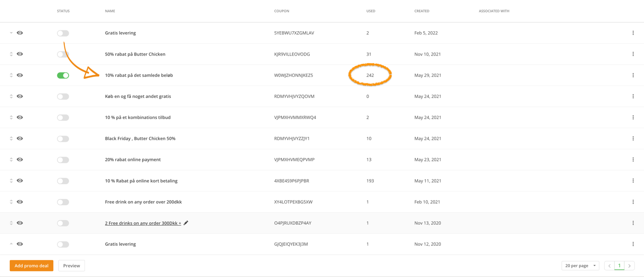Enable the Gratis levering 5YEBWU7XZGMLAV toggle
644x277 pixels.
63,33
